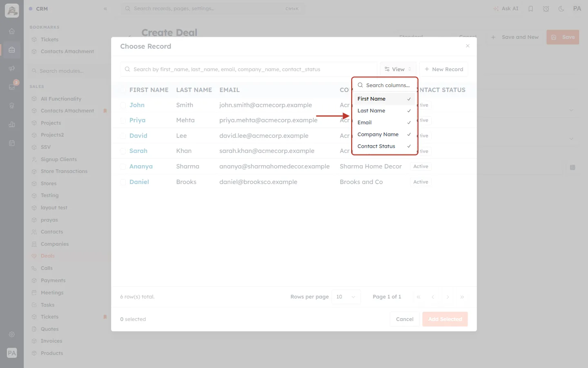Viewport: 588px width, 368px height.
Task: Toggle Email column visibility
Action: coord(384,123)
